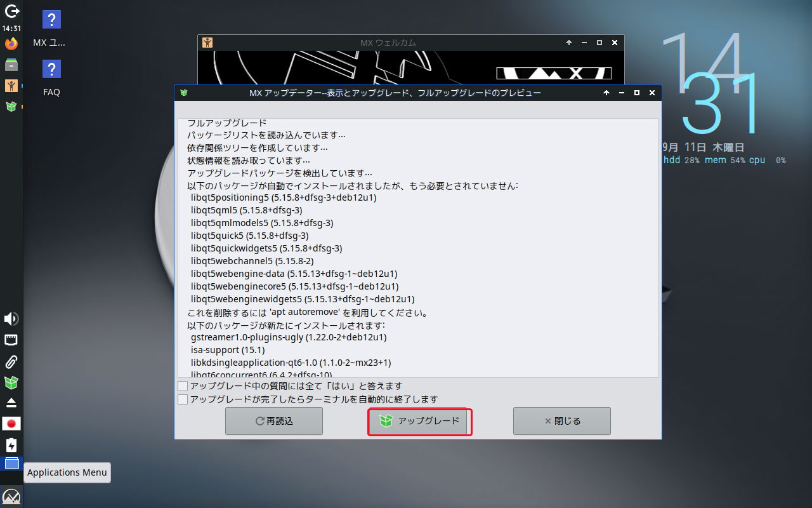The width and height of the screenshot is (812, 508).
Task: Select the libqt5qmlmodels5 package line
Action: [262, 223]
